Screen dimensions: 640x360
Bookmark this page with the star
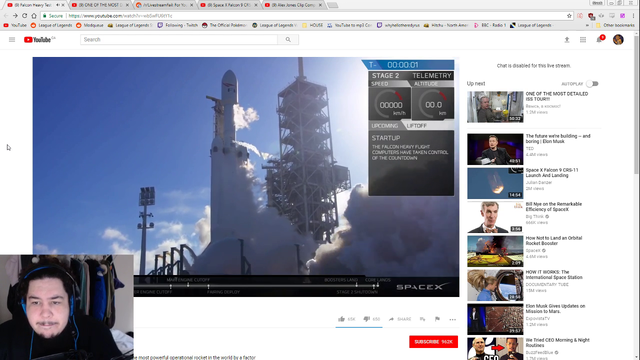pos(569,16)
